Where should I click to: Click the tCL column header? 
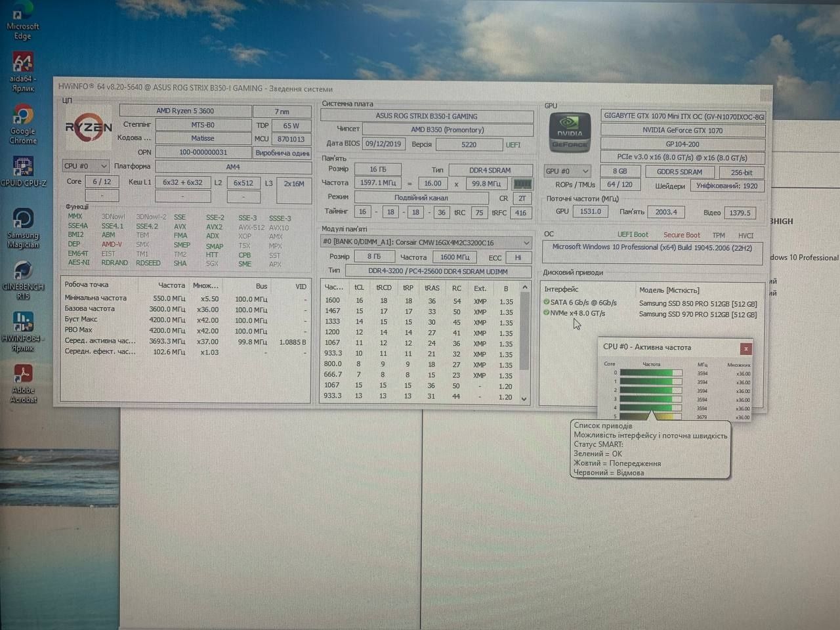point(359,287)
